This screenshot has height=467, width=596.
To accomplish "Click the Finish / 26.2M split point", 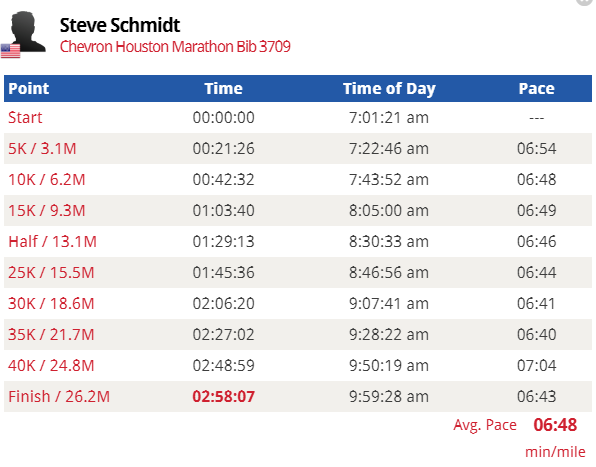I will point(59,397).
